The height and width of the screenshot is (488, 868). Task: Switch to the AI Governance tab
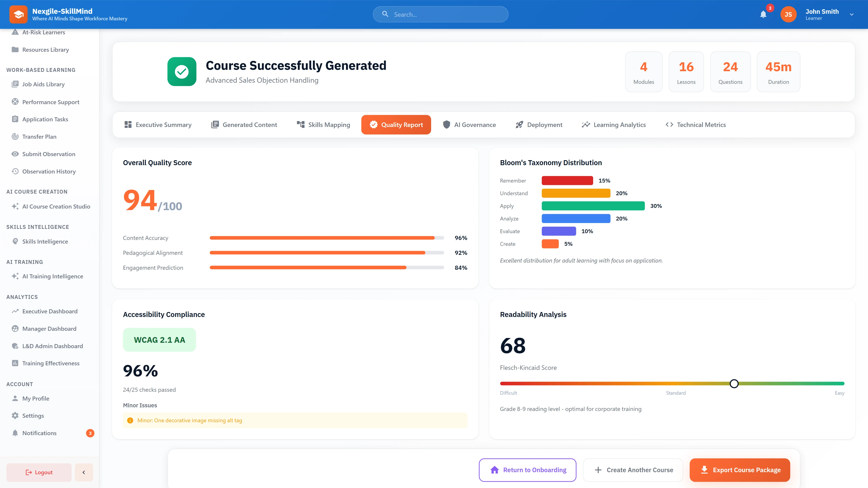[x=469, y=125]
